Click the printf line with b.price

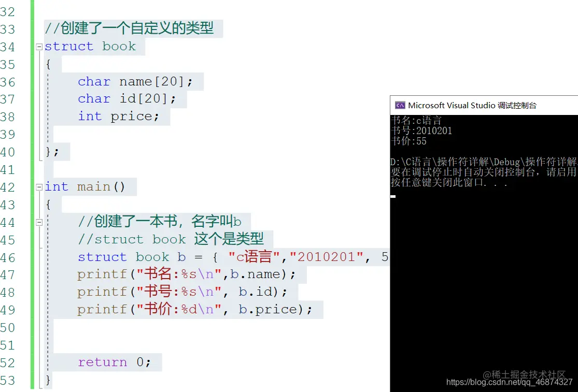click(194, 309)
